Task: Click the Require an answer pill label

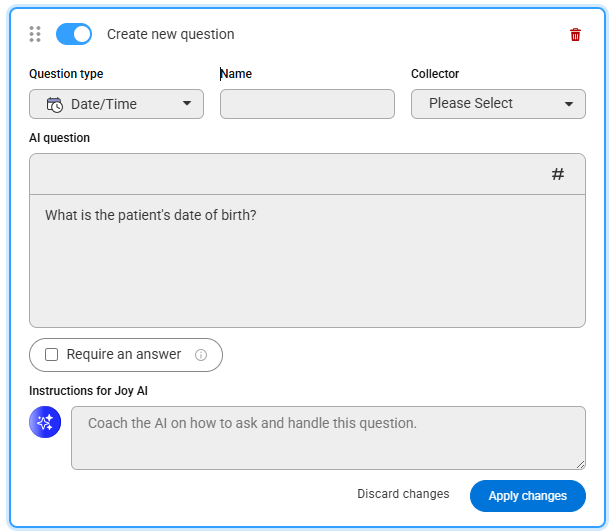Action: pos(124,355)
